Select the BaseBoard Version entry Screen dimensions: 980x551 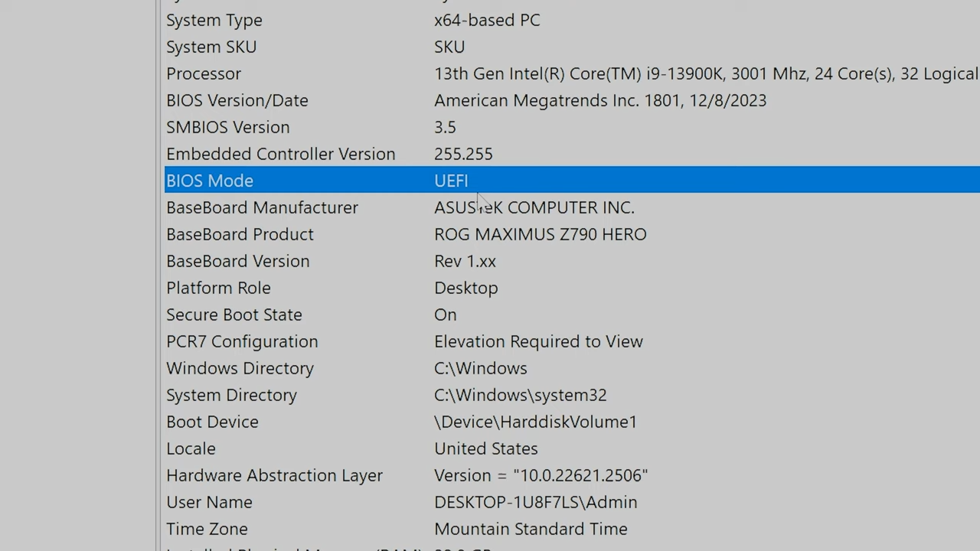point(306,261)
